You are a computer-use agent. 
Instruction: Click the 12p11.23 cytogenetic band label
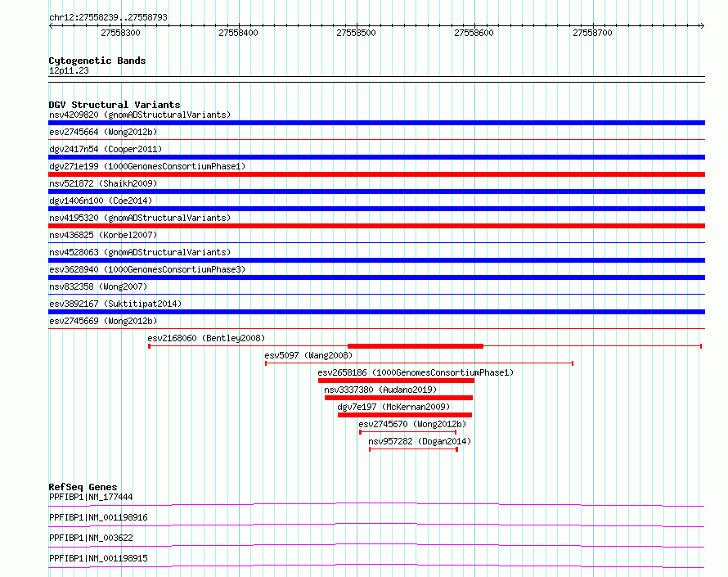click(x=69, y=70)
